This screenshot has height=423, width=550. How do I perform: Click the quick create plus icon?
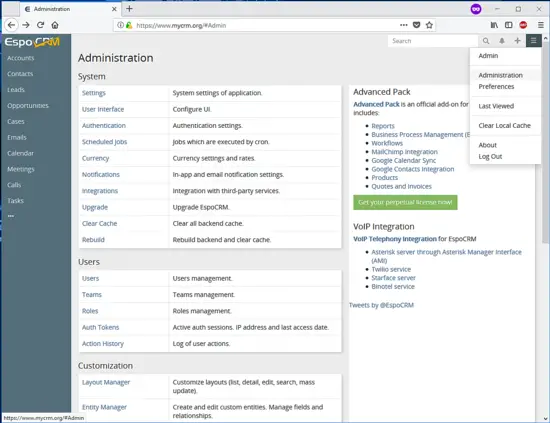517,41
